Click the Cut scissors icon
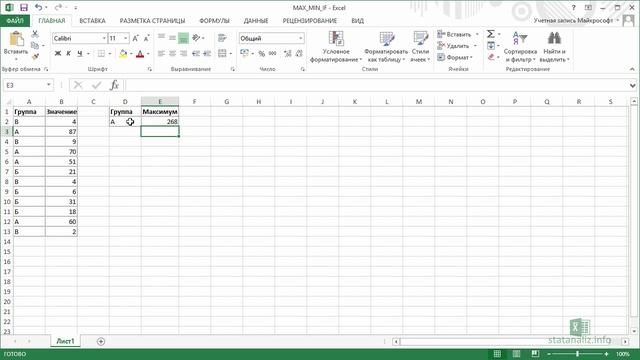The width and height of the screenshot is (640, 360). click(x=35, y=34)
